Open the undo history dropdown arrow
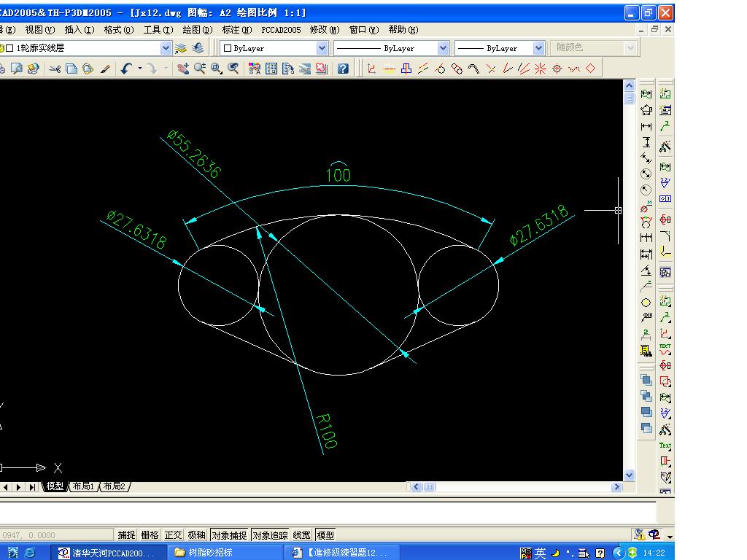The image size is (747, 560). [x=140, y=69]
